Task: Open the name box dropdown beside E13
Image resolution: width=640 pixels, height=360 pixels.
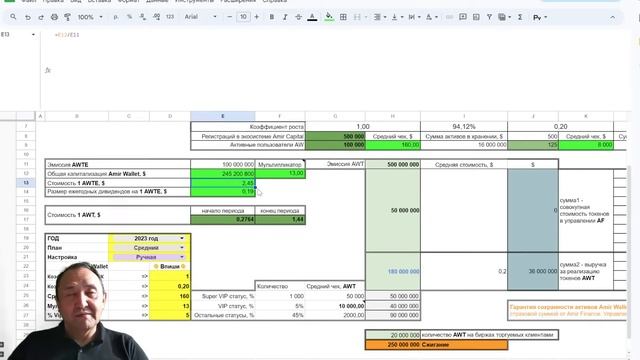Action: pos(33,35)
